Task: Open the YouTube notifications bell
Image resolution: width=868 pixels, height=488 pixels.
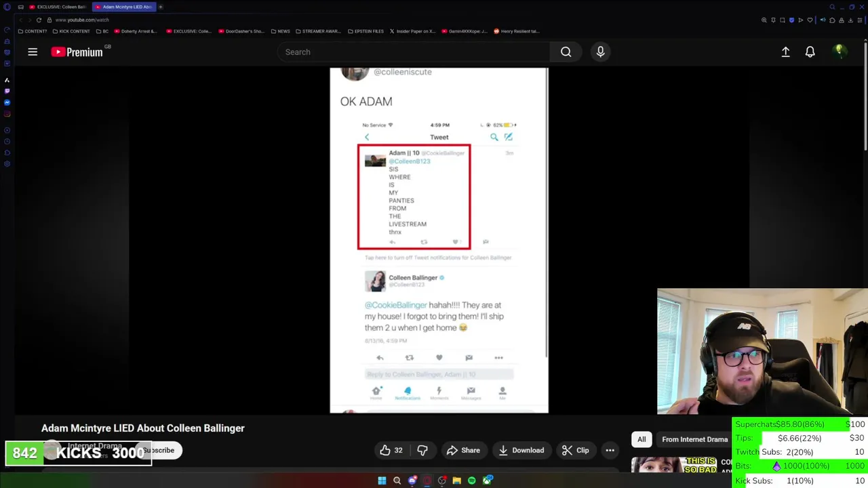Action: (x=810, y=52)
